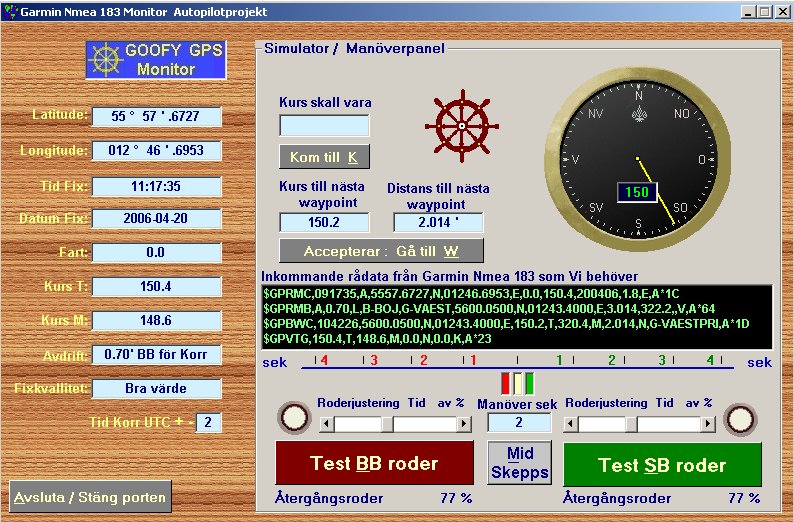Click the SB Roderjustering slider thumb

(x=631, y=424)
